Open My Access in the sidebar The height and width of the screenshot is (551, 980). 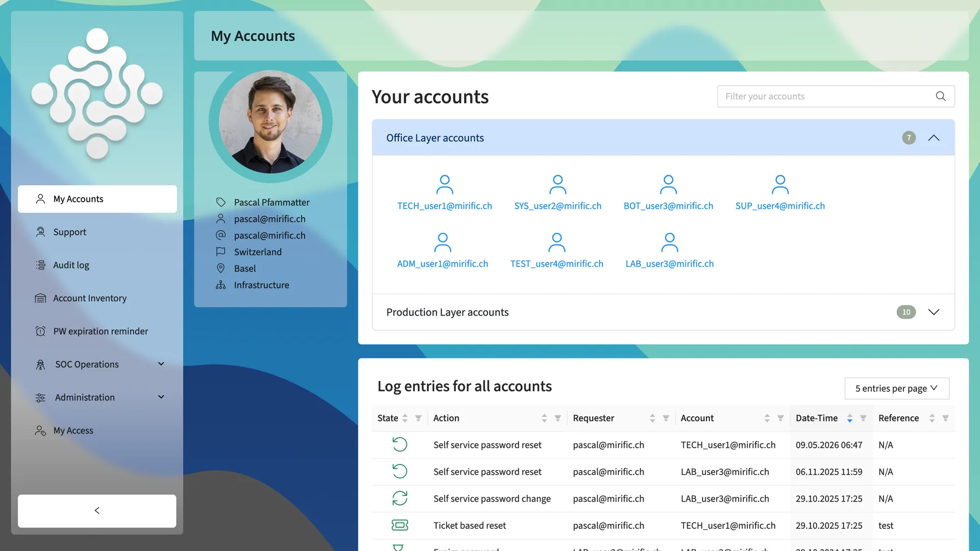97,430
